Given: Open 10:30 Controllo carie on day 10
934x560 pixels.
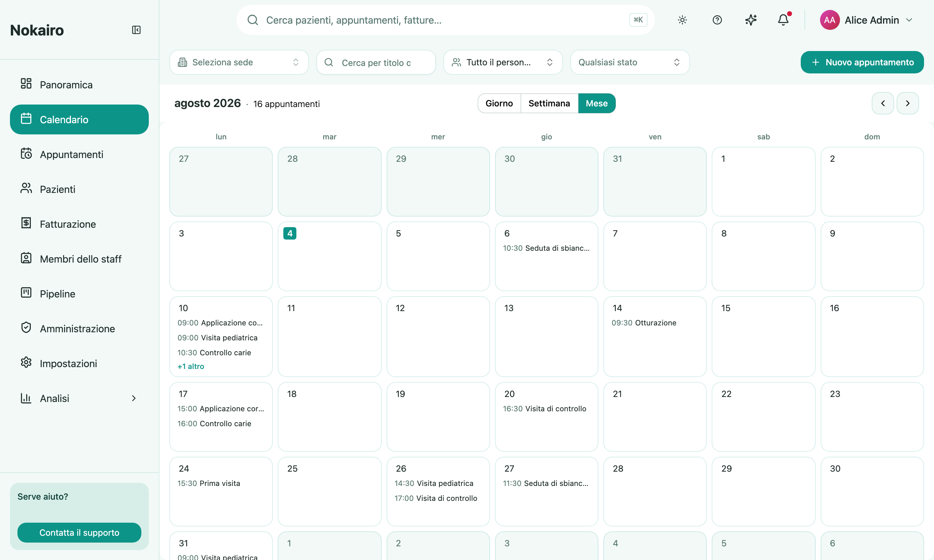Looking at the screenshot, I should [214, 352].
